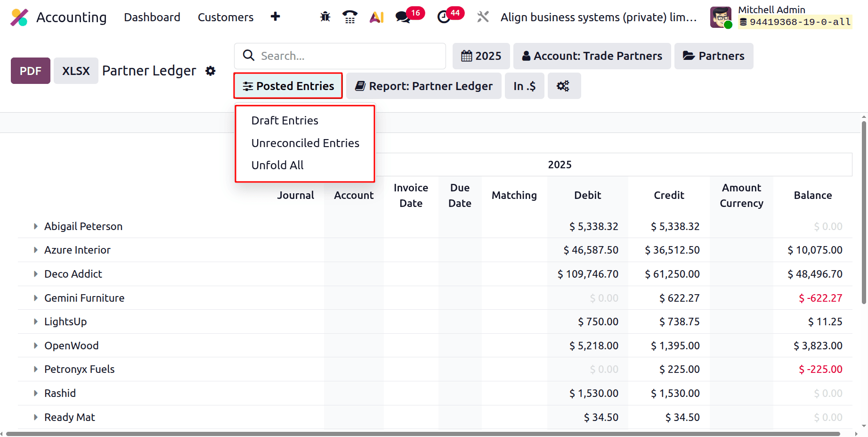Click Azure Interior balance $ 10,075.00
Image resolution: width=868 pixels, height=437 pixels.
pyautogui.click(x=815, y=250)
